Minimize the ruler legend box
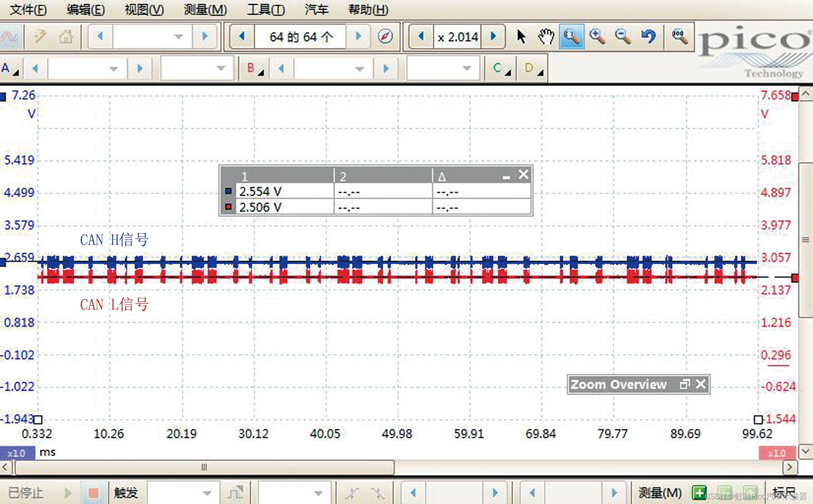813x504 pixels. [x=506, y=177]
